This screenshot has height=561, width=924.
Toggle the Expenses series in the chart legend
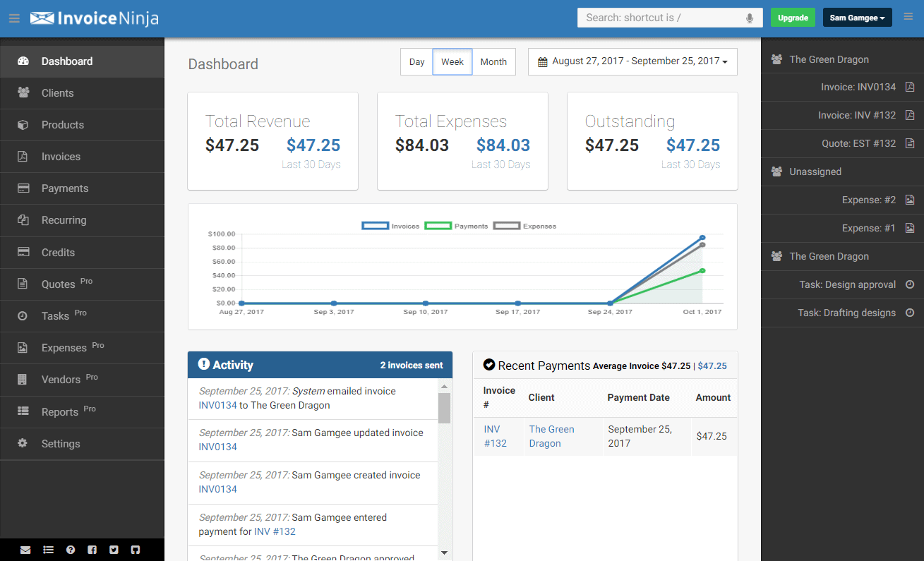524,226
